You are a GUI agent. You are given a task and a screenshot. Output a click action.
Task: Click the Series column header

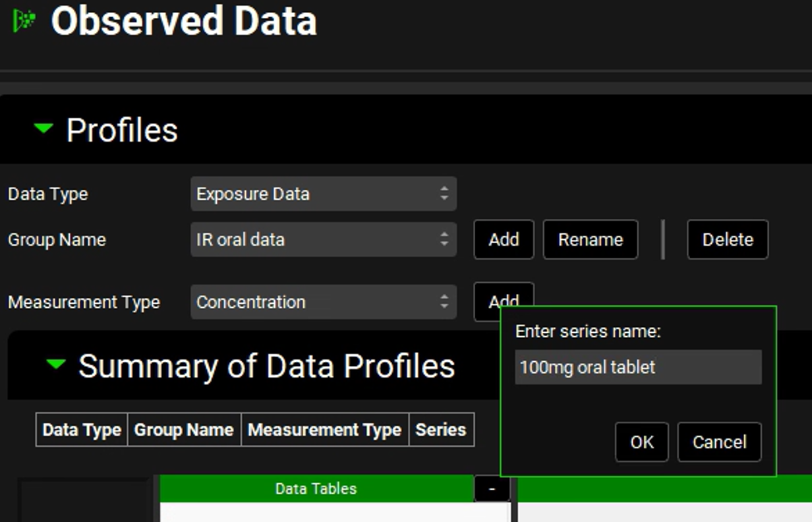[441, 430]
